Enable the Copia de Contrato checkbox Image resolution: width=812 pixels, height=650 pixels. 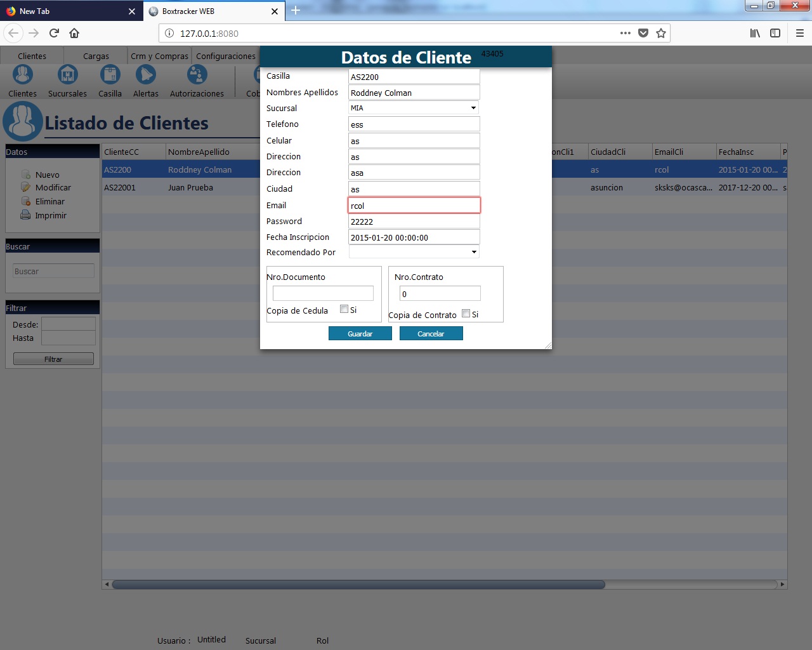click(x=466, y=314)
